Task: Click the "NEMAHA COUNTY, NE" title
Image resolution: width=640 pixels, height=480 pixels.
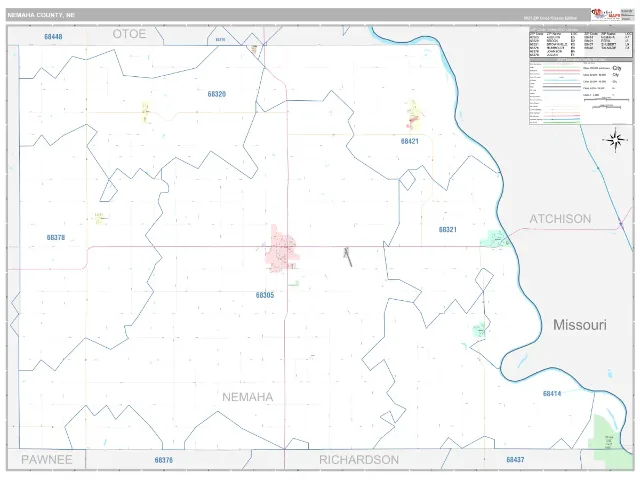Action: click(x=41, y=15)
